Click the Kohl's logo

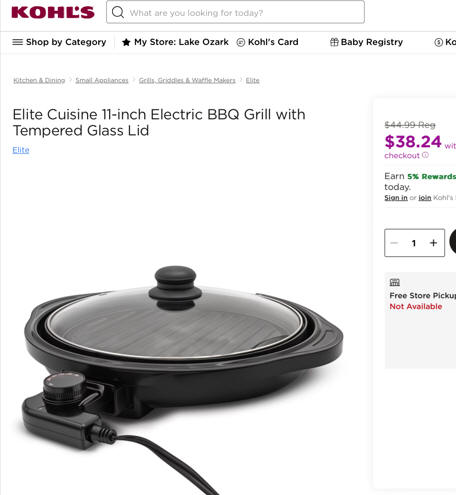pos(53,13)
